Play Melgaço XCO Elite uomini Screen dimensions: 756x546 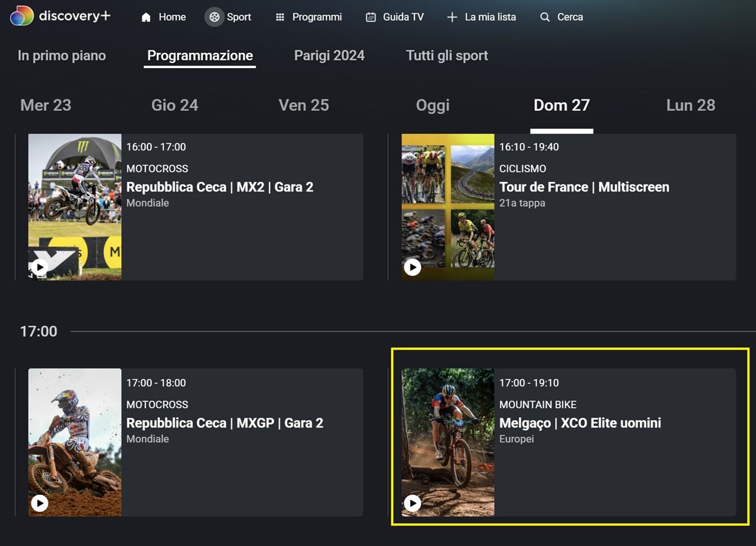[x=413, y=503]
